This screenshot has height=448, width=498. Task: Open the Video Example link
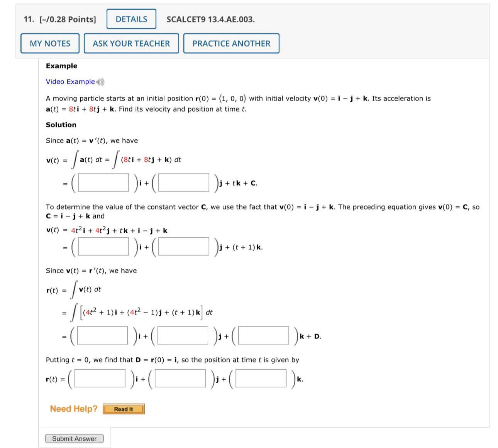[69, 82]
